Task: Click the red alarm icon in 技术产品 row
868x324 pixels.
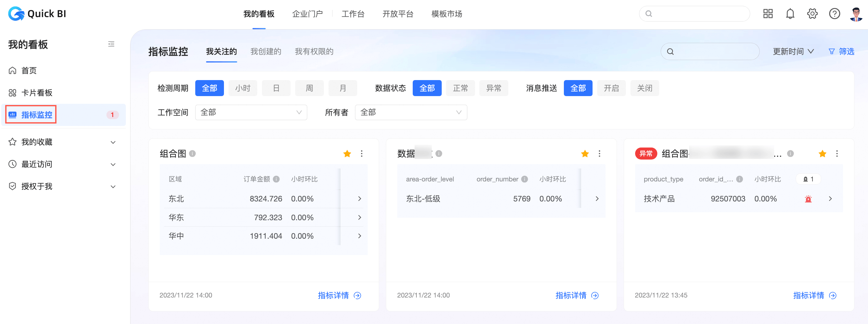Action: point(808,199)
